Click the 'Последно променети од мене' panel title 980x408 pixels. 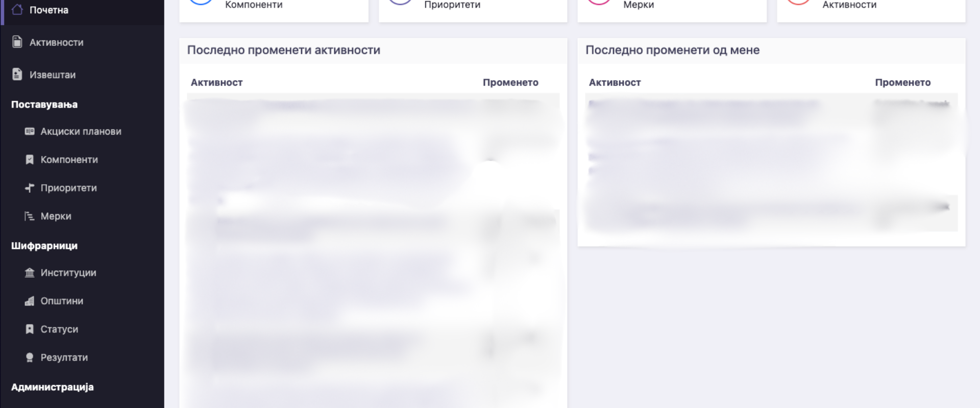coord(672,50)
